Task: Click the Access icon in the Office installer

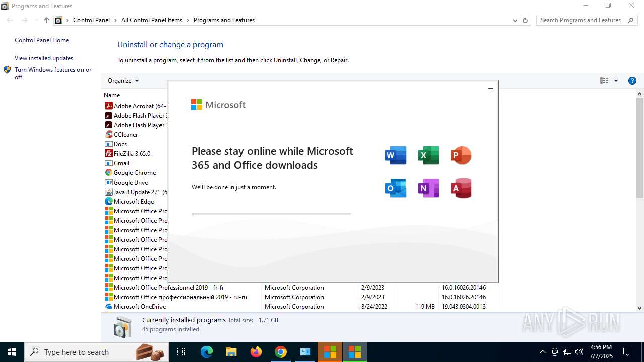Action: pyautogui.click(x=461, y=188)
